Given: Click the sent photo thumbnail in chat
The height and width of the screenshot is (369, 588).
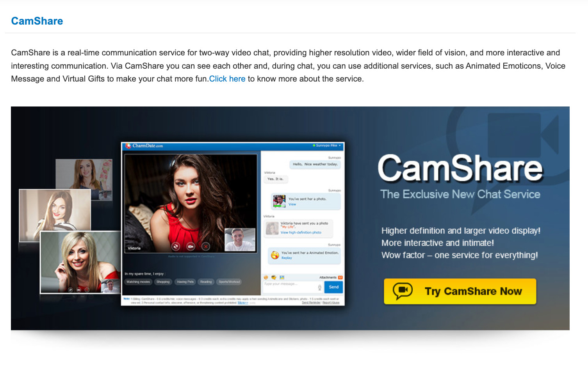Looking at the screenshot, I should 279,201.
